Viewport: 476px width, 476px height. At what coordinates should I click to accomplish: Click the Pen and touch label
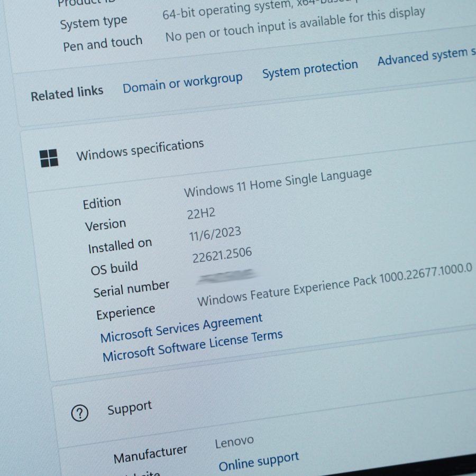coord(103,44)
